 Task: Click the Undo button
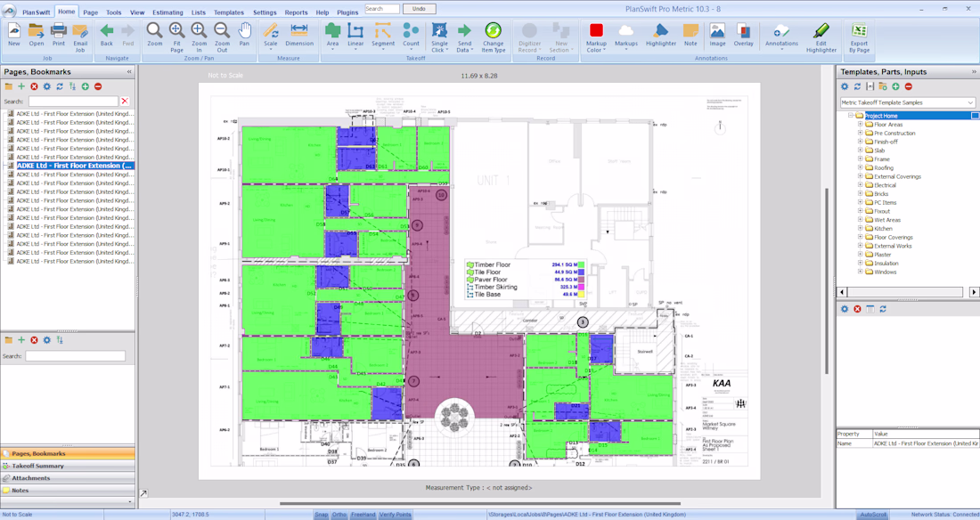419,9
